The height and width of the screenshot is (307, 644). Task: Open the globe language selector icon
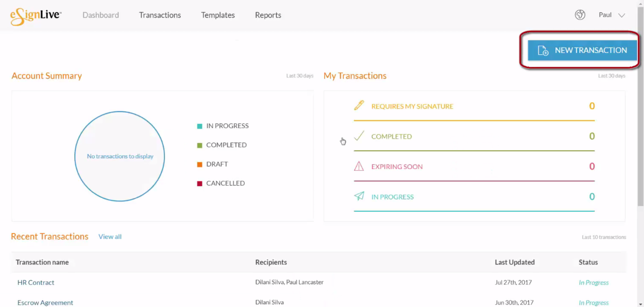coord(580,15)
